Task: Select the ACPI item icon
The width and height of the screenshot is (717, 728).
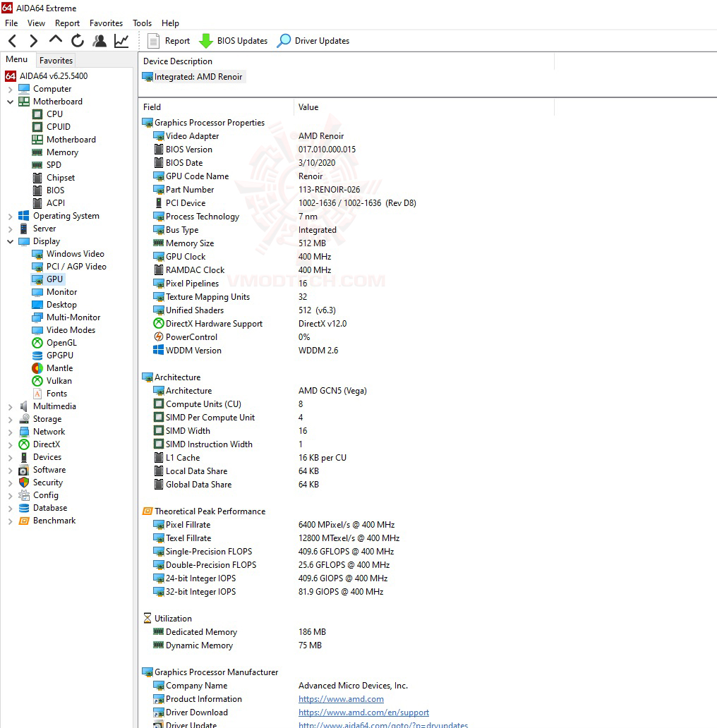Action: pos(37,203)
